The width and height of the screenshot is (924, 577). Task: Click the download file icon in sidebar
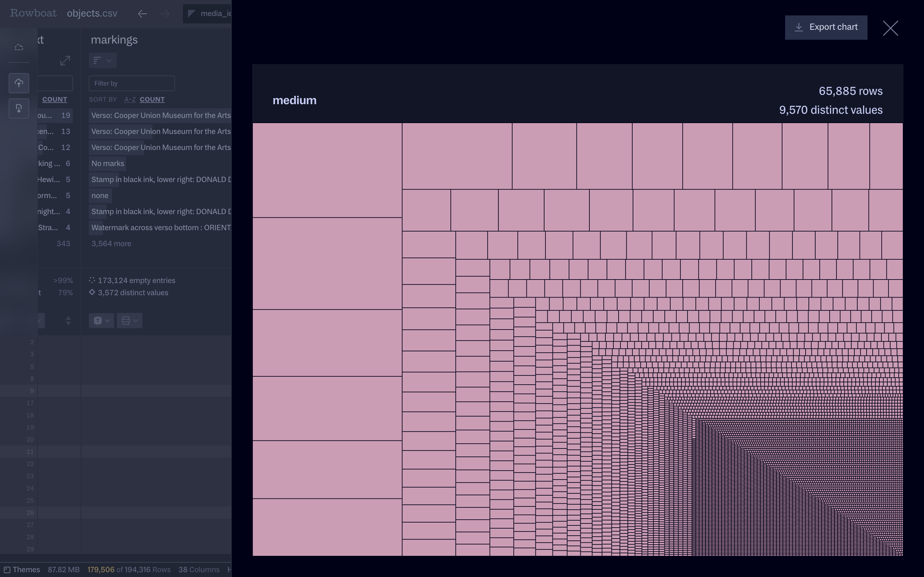(19, 108)
